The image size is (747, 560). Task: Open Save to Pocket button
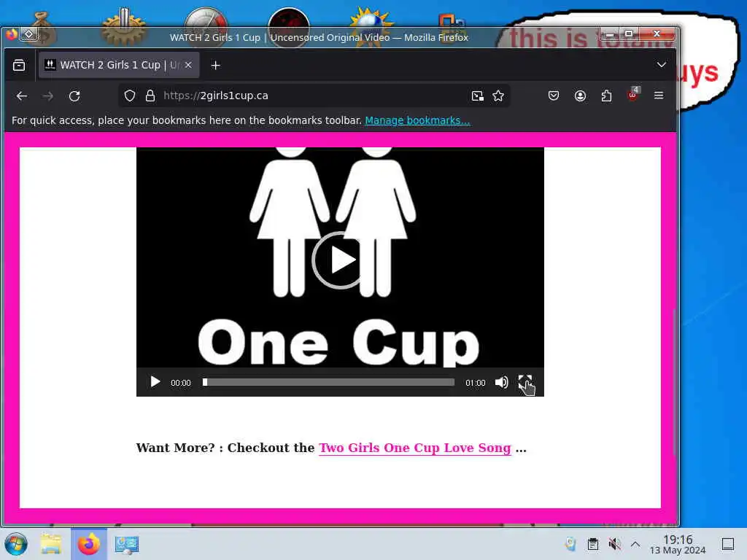(553, 96)
